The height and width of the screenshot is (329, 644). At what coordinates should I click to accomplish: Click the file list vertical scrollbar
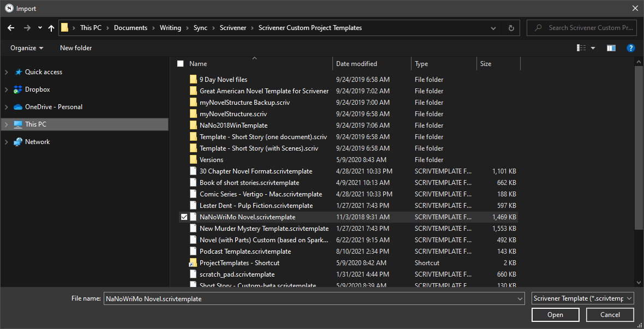[639, 147]
